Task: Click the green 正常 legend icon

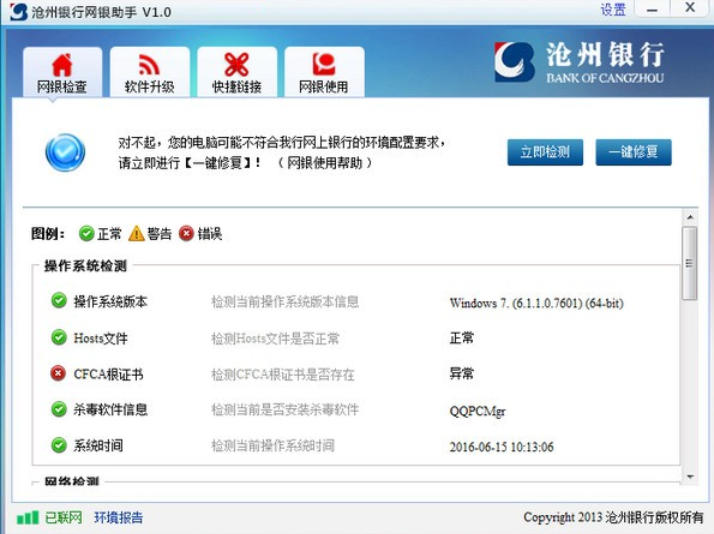Action: point(86,234)
